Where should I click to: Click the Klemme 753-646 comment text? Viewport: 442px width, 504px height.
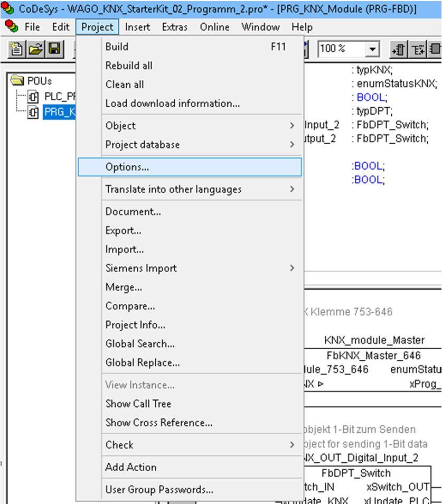(x=351, y=312)
